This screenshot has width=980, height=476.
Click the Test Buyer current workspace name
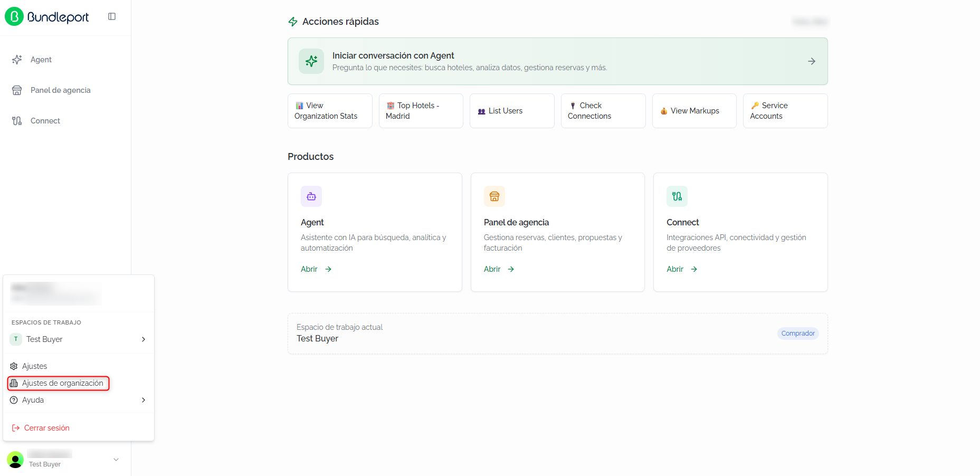click(317, 339)
